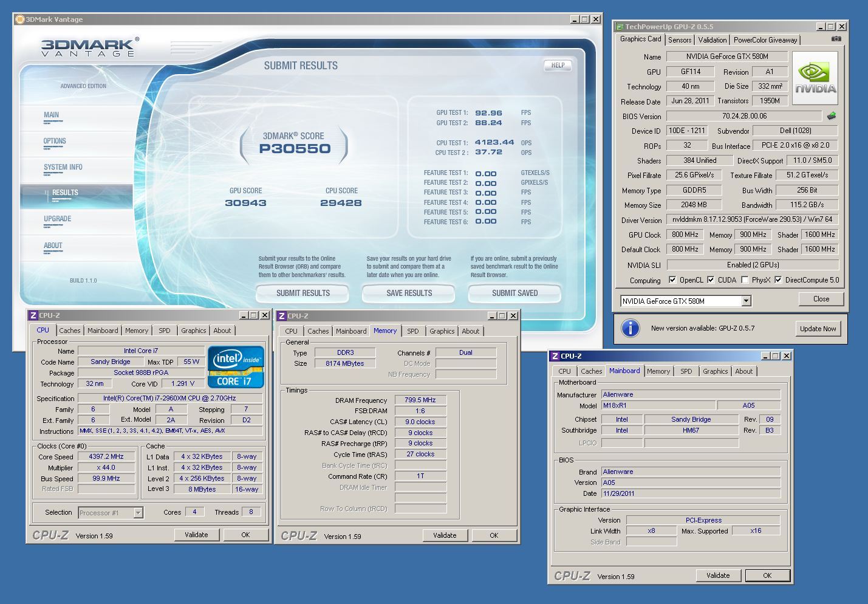
Task: Click the blue info icon in update notice
Action: coord(630,328)
